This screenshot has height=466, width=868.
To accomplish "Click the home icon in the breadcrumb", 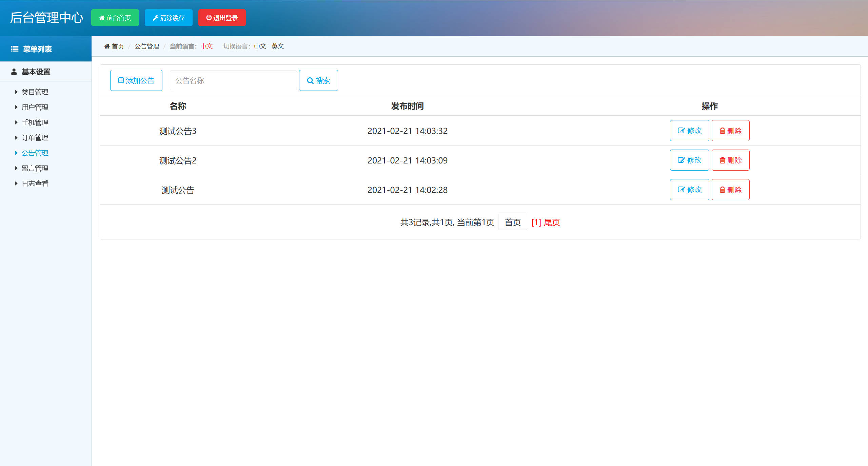I will pos(107,46).
